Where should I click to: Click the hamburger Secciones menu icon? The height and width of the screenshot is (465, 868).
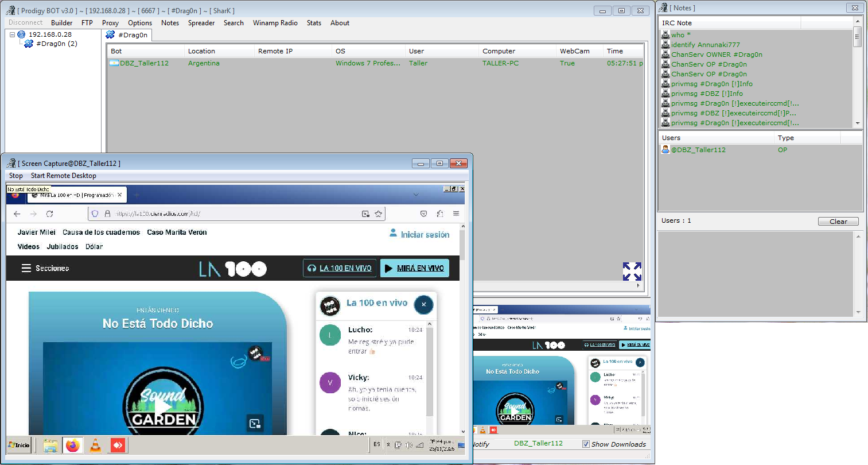[26, 268]
